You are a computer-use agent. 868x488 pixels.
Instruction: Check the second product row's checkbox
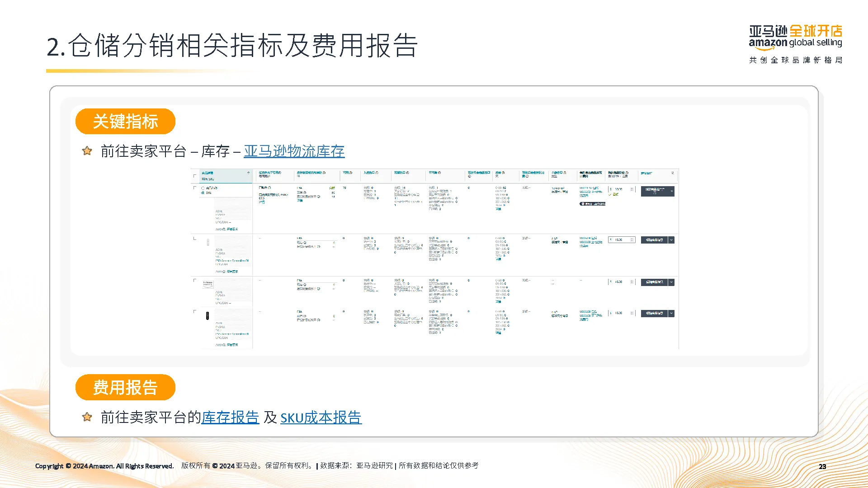(x=195, y=238)
